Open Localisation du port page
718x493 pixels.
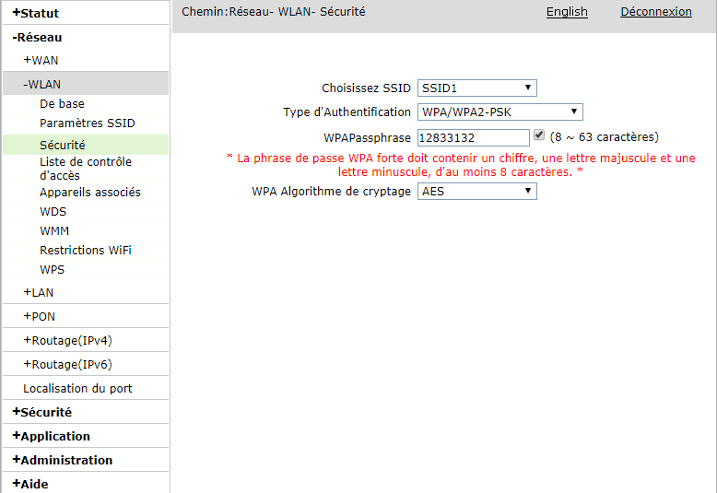[x=78, y=388]
